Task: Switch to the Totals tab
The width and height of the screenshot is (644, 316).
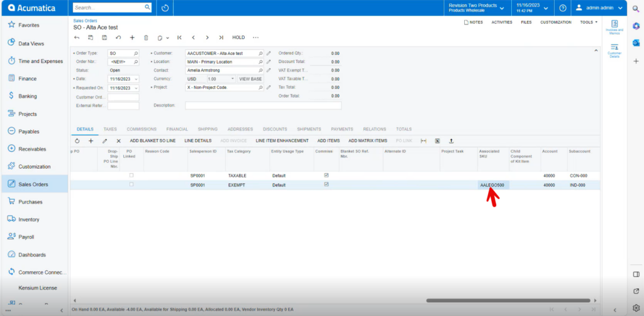Action: [404, 129]
